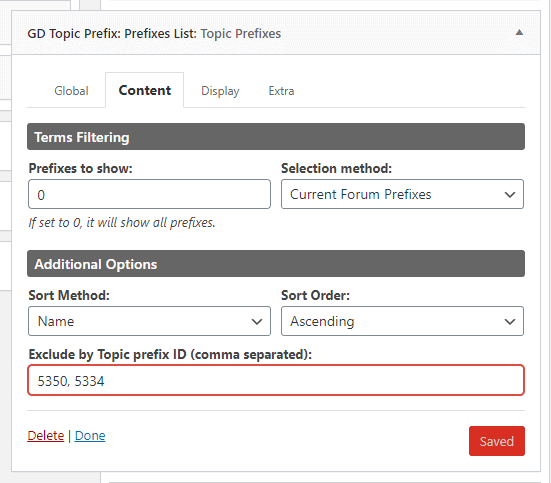
Task: Open the Display tab
Action: point(220,91)
